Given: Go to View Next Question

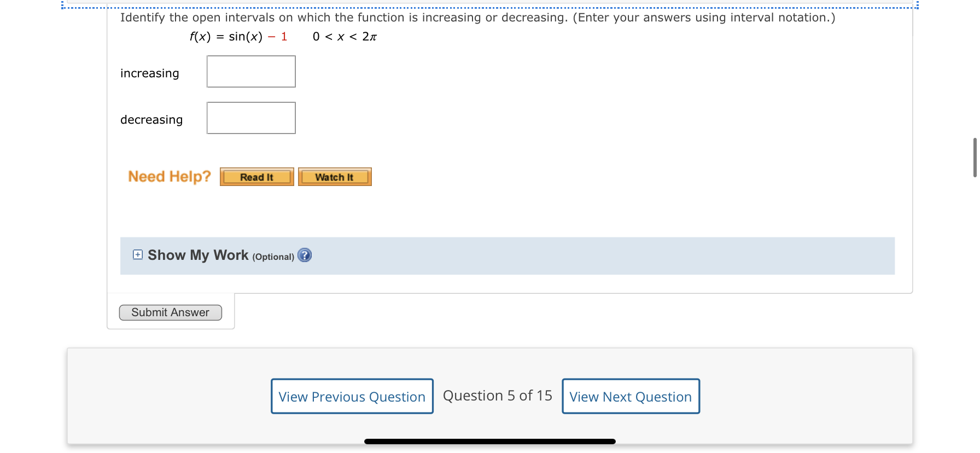Looking at the screenshot, I should pos(630,396).
